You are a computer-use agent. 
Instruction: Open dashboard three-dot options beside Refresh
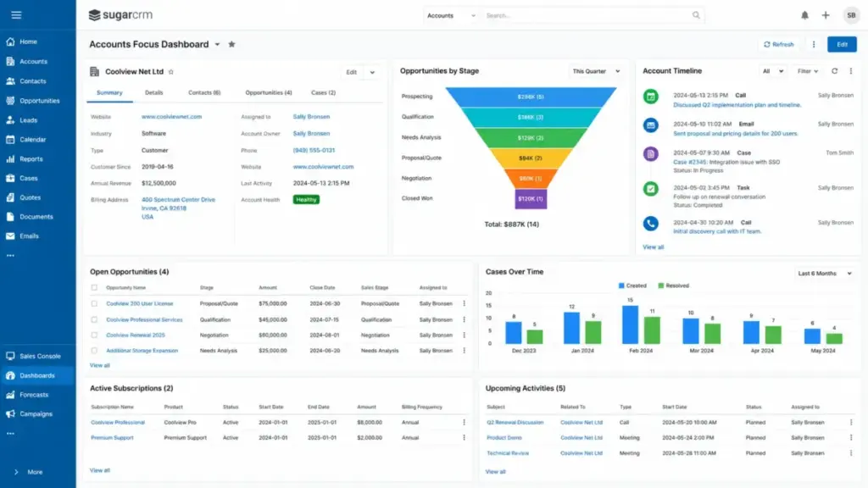pos(813,44)
